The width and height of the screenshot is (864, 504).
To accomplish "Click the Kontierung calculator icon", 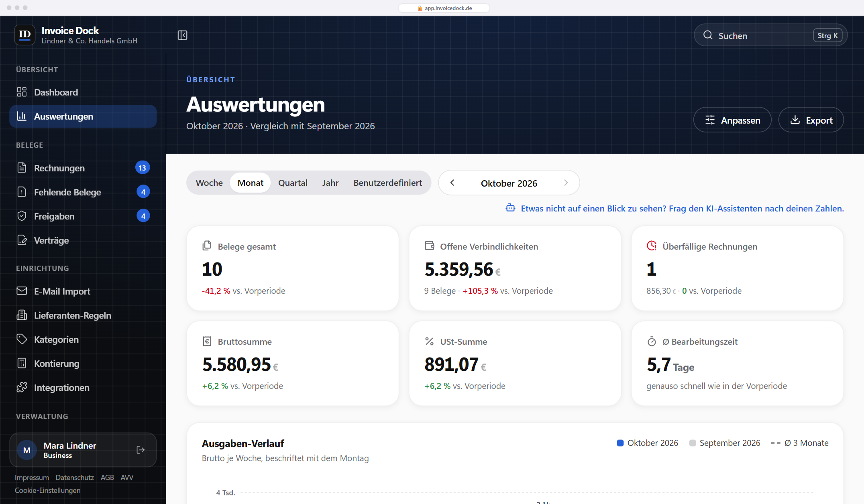I will tap(22, 363).
